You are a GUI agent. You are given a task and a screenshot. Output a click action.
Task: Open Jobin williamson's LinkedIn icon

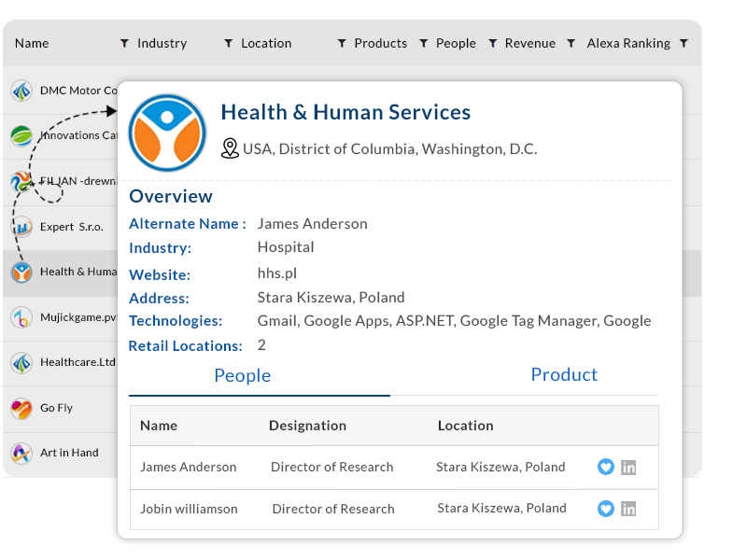628,509
